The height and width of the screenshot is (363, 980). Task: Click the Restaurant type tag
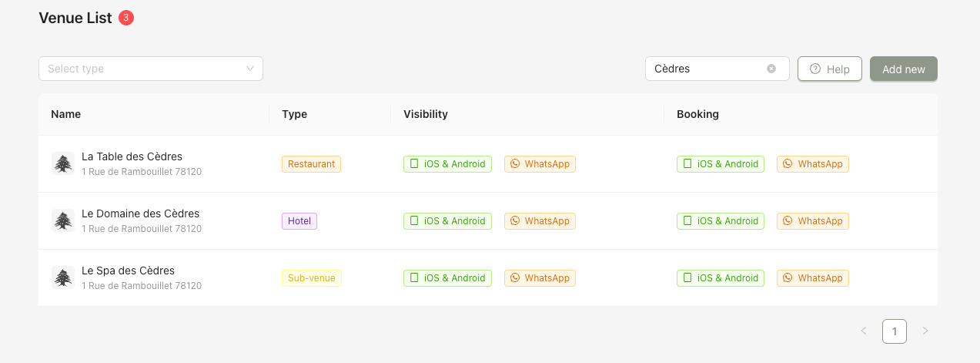(311, 164)
